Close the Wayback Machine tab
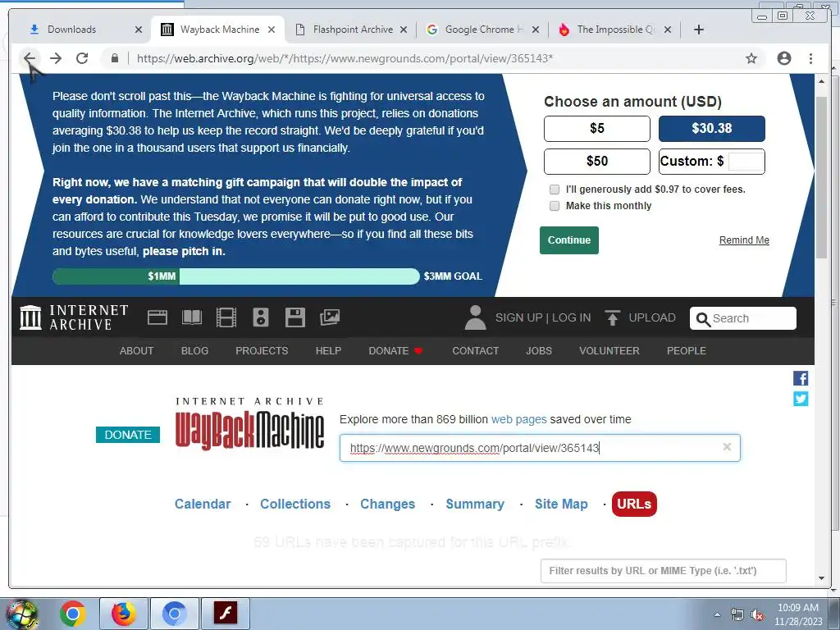 click(x=272, y=30)
